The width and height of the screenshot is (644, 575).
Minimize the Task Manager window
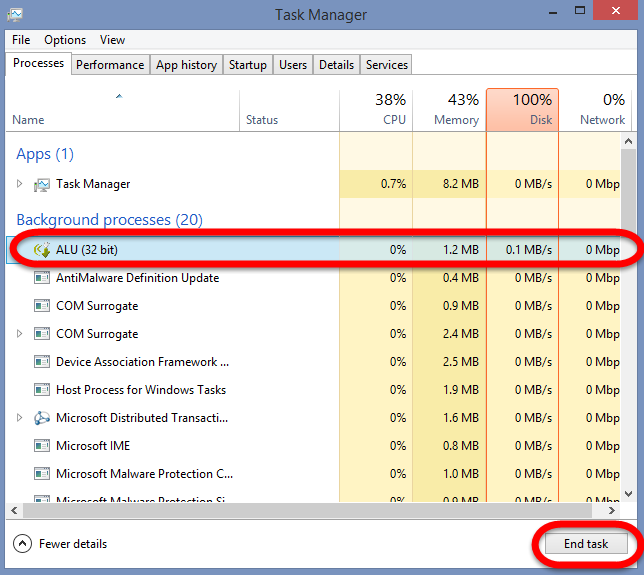click(x=553, y=12)
